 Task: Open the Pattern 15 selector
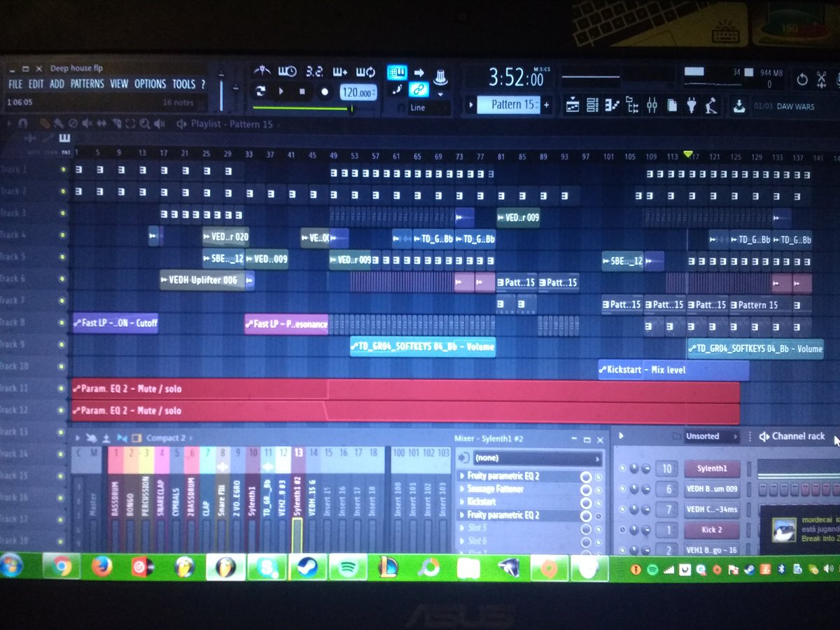(508, 105)
